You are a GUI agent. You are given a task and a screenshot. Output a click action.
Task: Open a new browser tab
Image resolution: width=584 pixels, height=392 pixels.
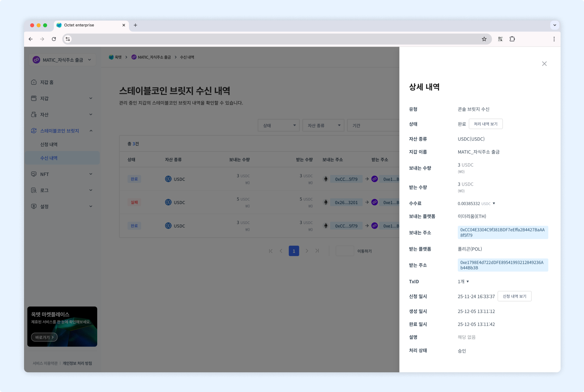(135, 25)
